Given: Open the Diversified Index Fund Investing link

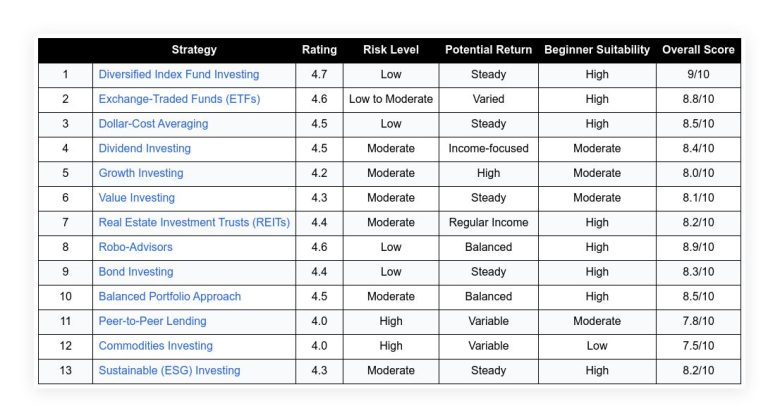Looking at the screenshot, I should (x=178, y=75).
